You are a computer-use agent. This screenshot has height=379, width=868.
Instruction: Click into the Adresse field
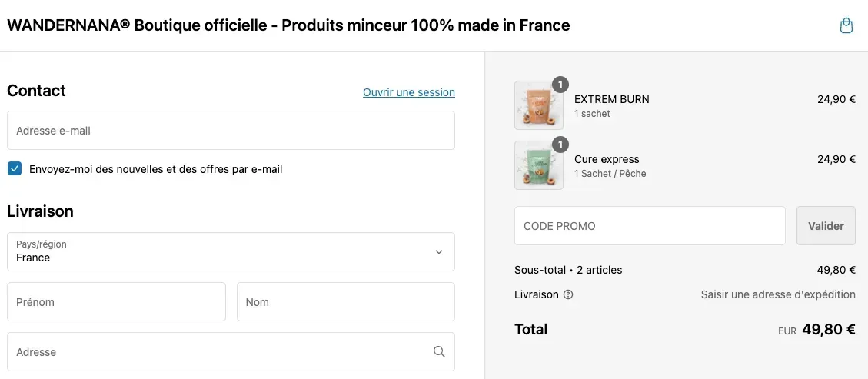tap(231, 352)
